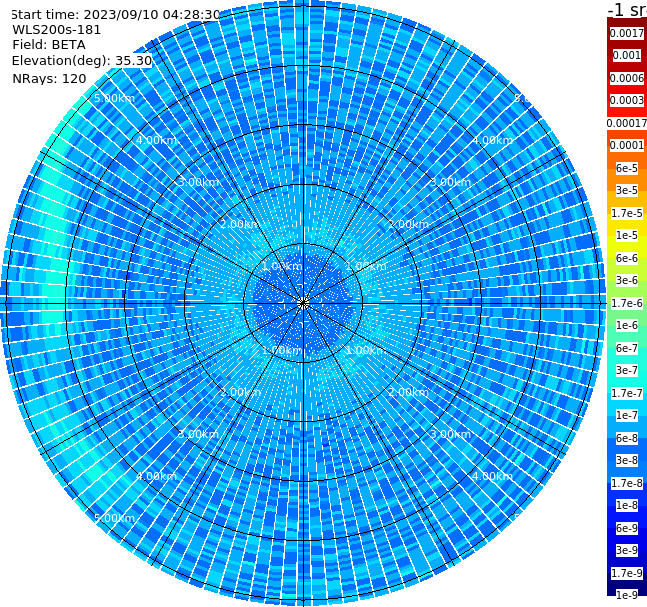Click the lidar origin at the plot center

pos(303,303)
